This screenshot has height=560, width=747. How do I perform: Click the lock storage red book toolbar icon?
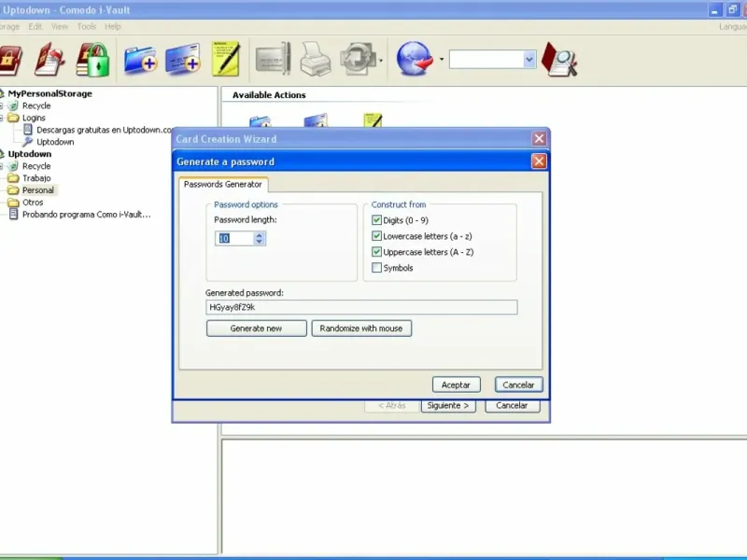pos(9,60)
